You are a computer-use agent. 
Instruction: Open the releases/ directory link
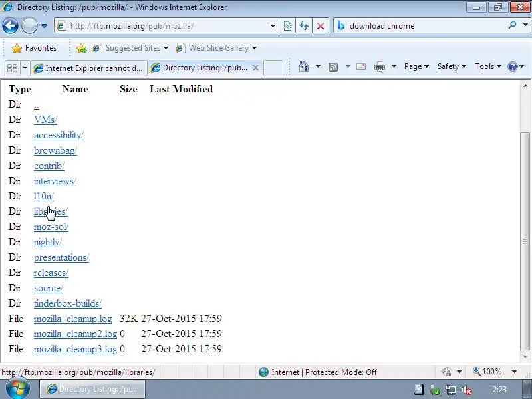click(x=51, y=273)
